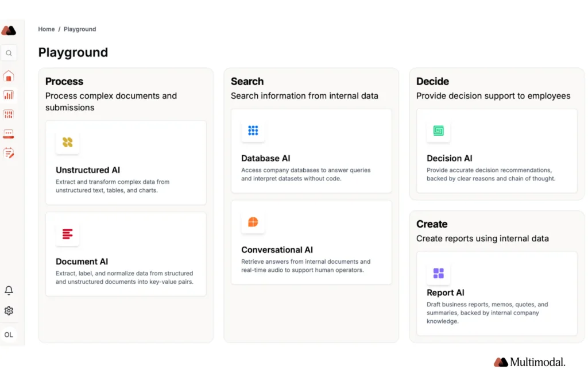Open the settings gear icon
The height and width of the screenshot is (392, 588).
click(9, 310)
